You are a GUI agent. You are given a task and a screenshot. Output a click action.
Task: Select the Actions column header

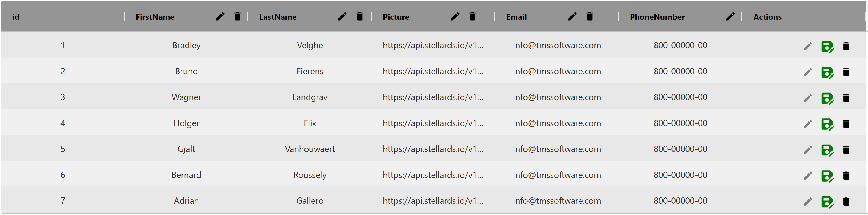pyautogui.click(x=767, y=16)
